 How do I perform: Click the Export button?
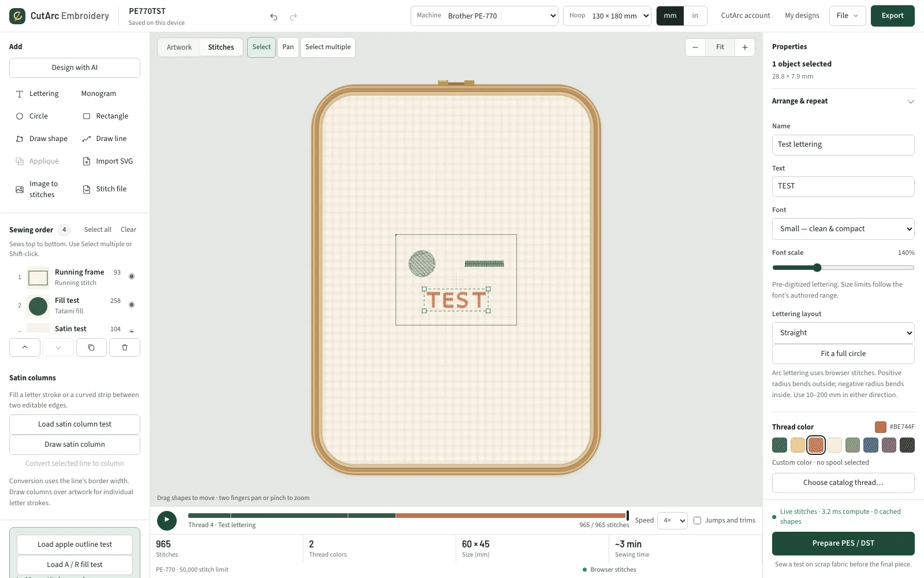893,16
